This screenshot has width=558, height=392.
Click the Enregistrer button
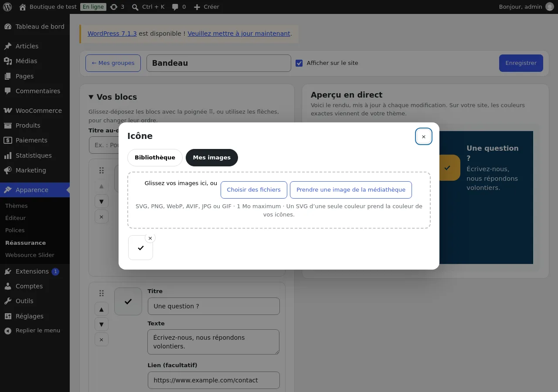(x=521, y=63)
